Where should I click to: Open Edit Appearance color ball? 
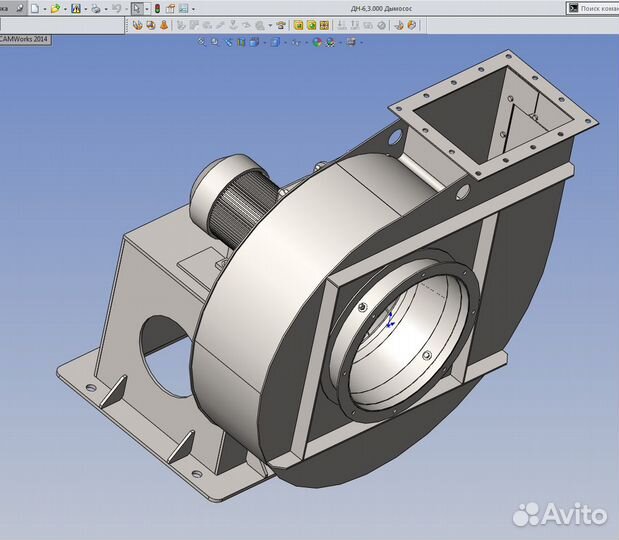pyautogui.click(x=316, y=43)
